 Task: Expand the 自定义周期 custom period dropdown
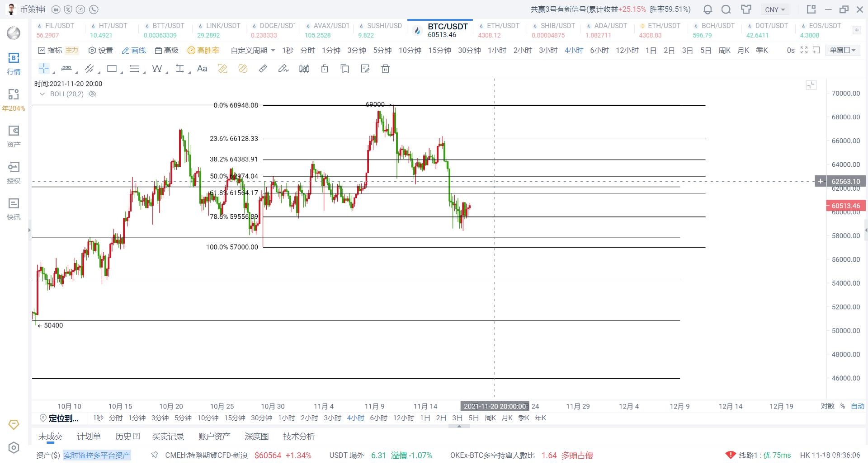click(x=253, y=50)
